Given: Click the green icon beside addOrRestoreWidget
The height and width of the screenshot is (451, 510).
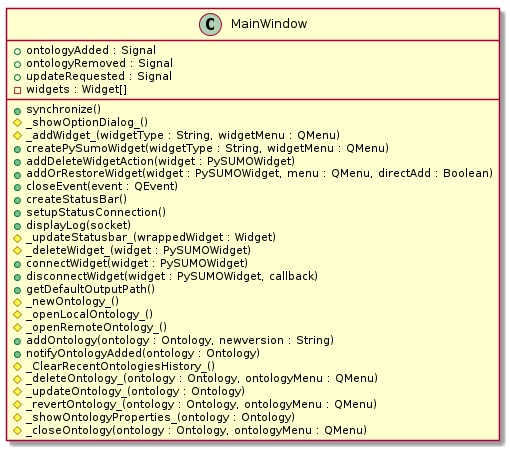Looking at the screenshot, I should point(17,174).
